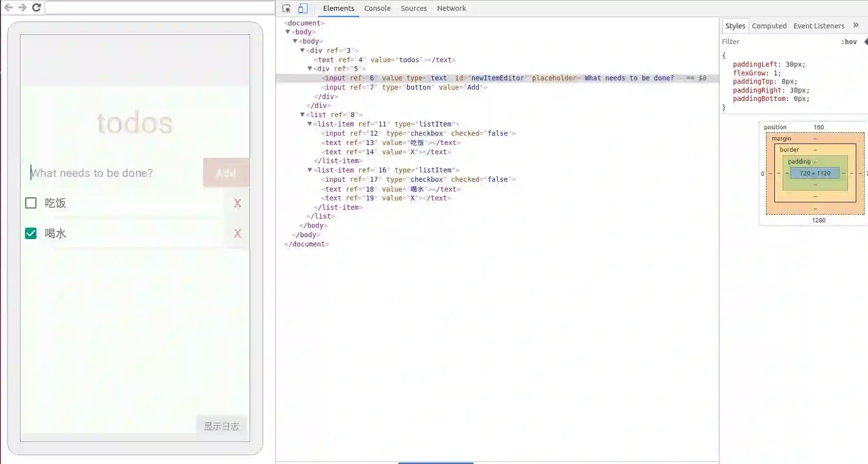Select the highlighted input ref="6" node
Screen dimensions: 868x464
(497, 78)
